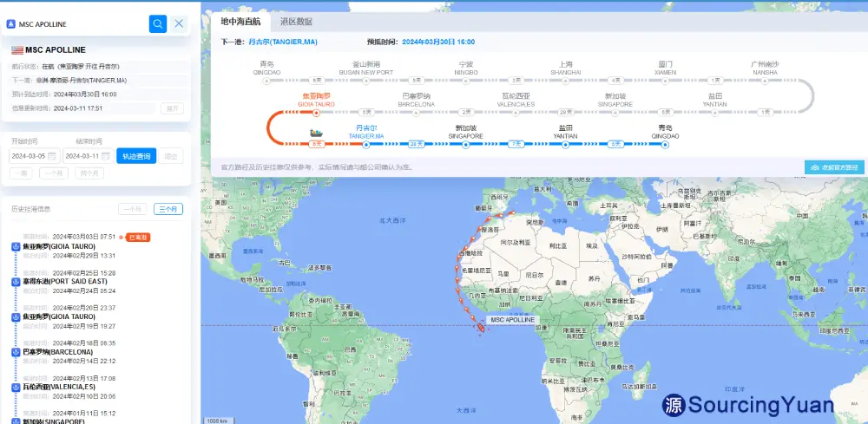Screen dimensions: 868x424
Task: Click the QINGDAO node on the top route row
Action: pyautogui.click(x=266, y=81)
